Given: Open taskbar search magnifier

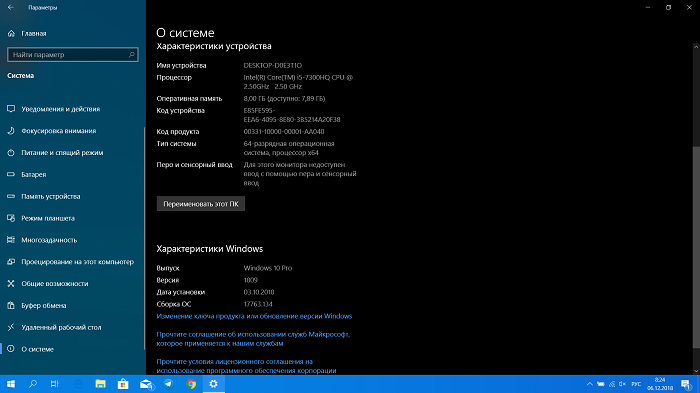Looking at the screenshot, I should point(33,384).
